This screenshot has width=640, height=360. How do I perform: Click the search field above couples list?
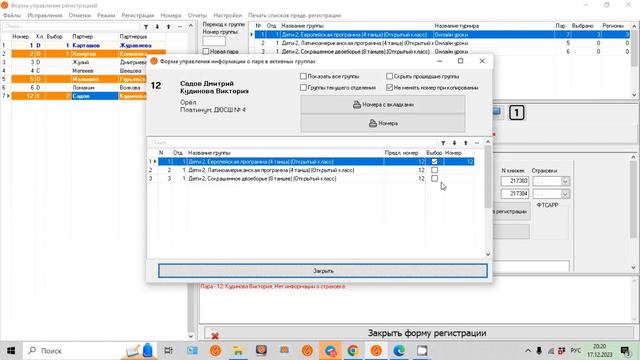(x=71, y=27)
